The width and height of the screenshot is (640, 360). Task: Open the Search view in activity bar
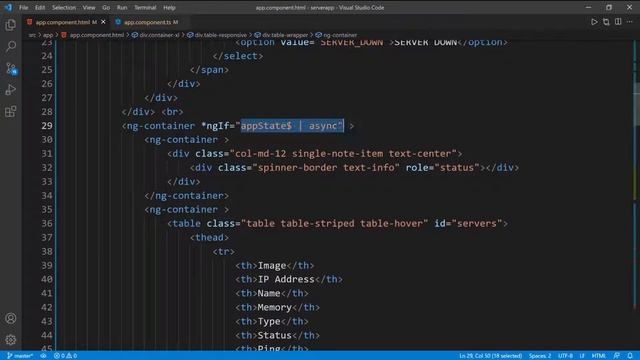click(x=11, y=46)
